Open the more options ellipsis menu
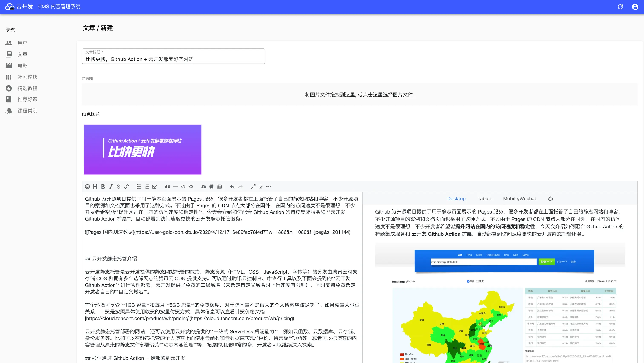Image resolution: width=644 pixels, height=363 pixels. (269, 187)
